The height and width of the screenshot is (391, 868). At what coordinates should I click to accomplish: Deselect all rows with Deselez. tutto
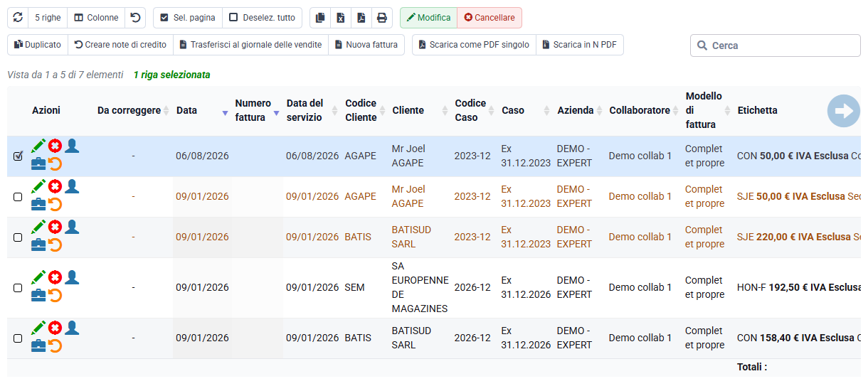click(x=262, y=18)
